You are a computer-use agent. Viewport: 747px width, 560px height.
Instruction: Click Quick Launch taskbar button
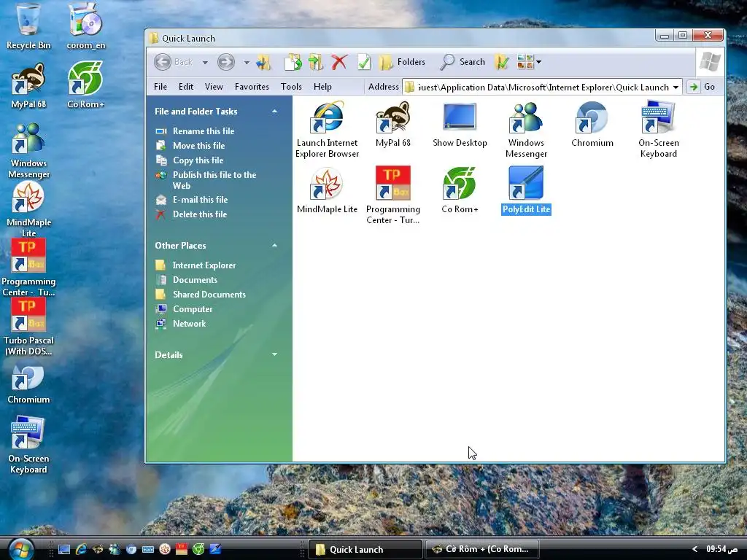point(365,550)
